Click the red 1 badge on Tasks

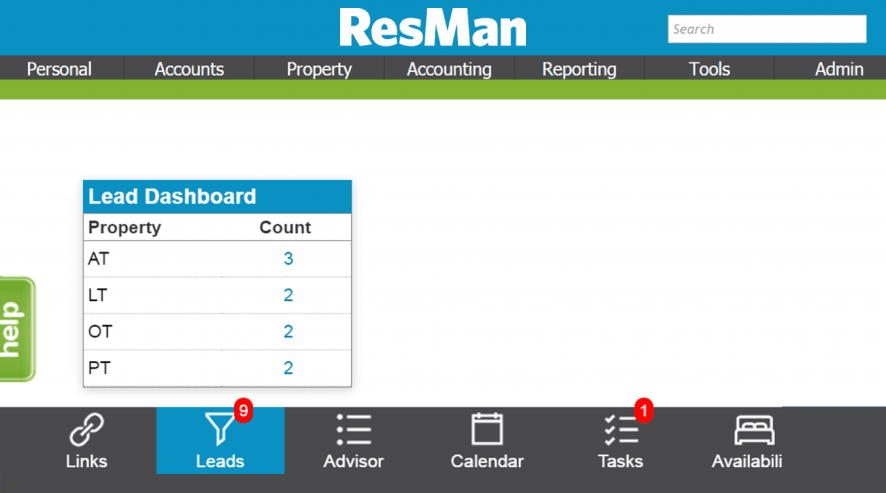tap(644, 410)
